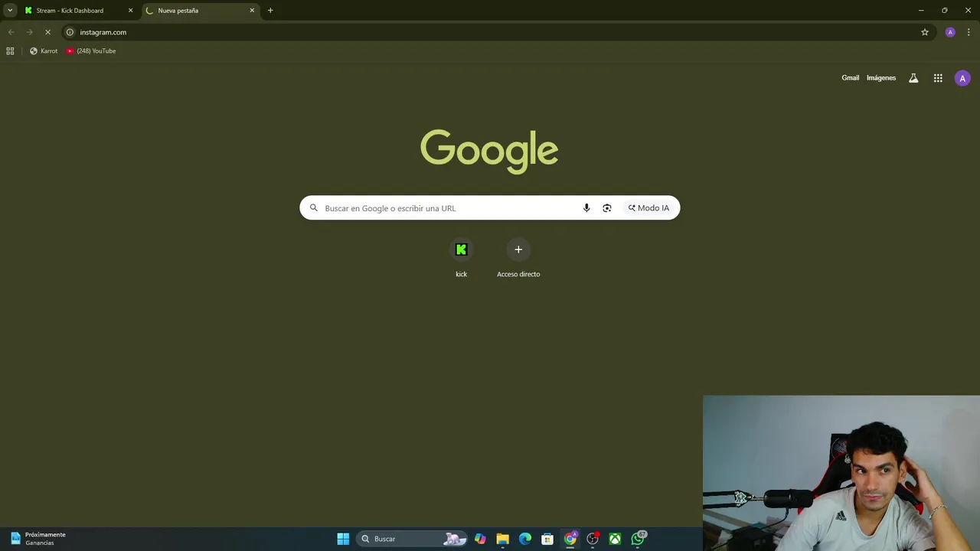980x551 pixels.
Task: Close the Stream - Kick Dashboard tab
Action: 130,11
